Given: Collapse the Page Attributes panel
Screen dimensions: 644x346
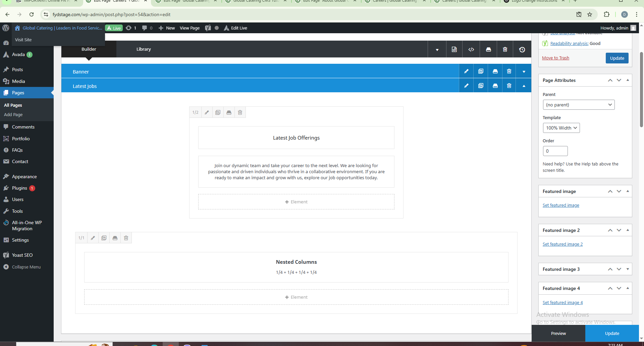Looking at the screenshot, I should pyautogui.click(x=628, y=80).
